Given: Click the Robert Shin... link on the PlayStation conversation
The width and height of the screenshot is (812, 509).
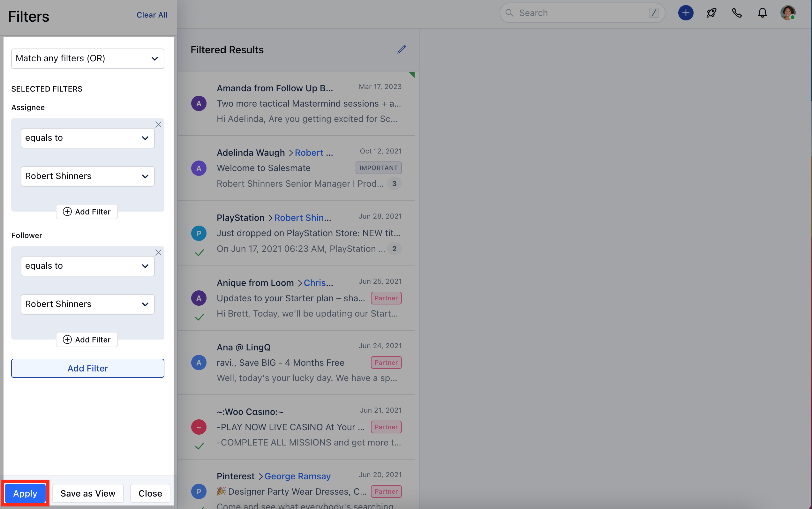Looking at the screenshot, I should coord(302,218).
